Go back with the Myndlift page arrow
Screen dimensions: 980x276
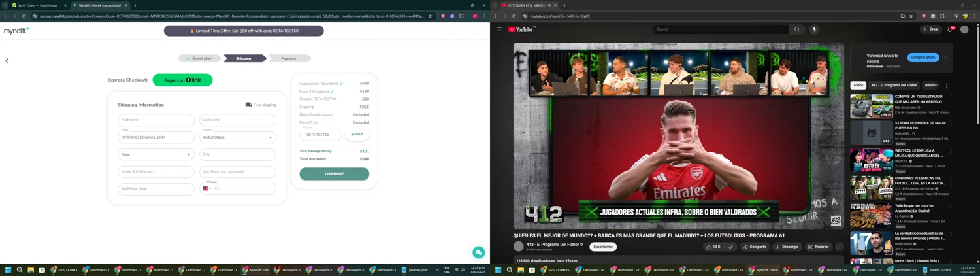point(7,61)
